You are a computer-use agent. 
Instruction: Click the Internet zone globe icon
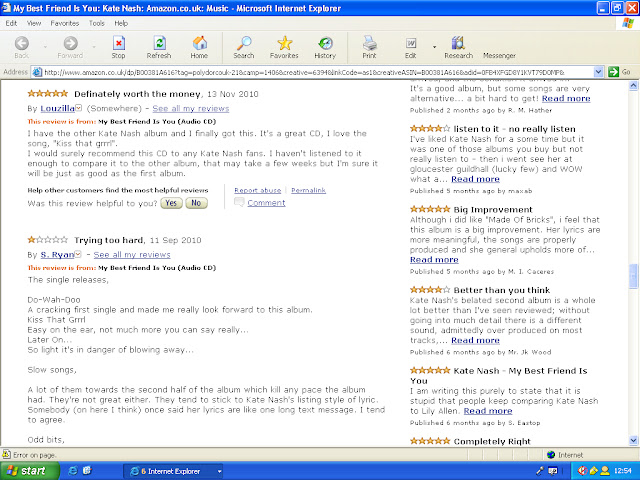[551, 455]
